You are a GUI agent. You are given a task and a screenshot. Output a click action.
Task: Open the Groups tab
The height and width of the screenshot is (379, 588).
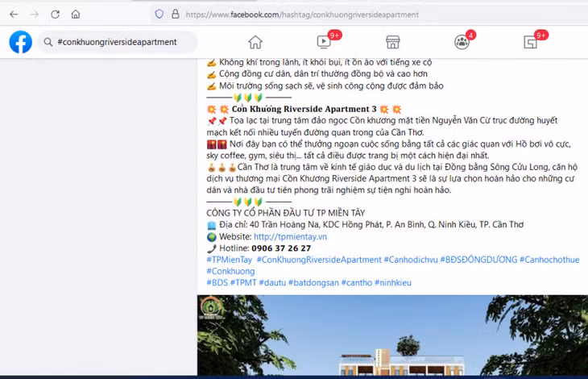pyautogui.click(x=462, y=42)
